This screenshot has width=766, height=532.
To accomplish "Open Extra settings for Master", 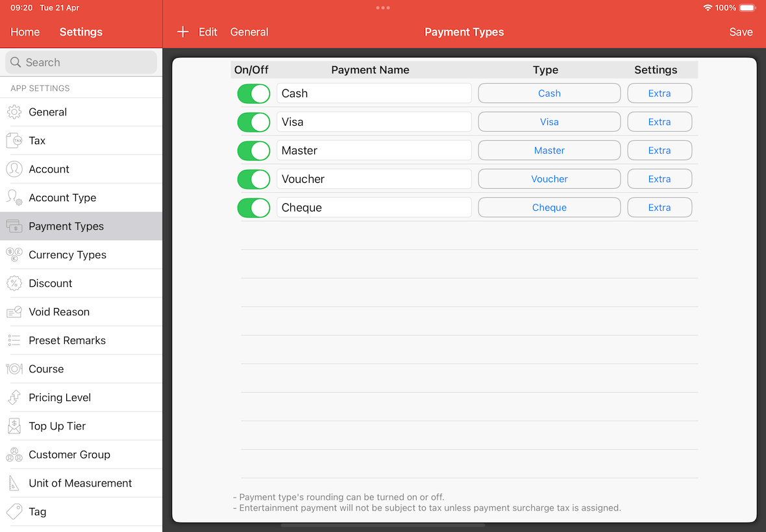I will coord(660,151).
